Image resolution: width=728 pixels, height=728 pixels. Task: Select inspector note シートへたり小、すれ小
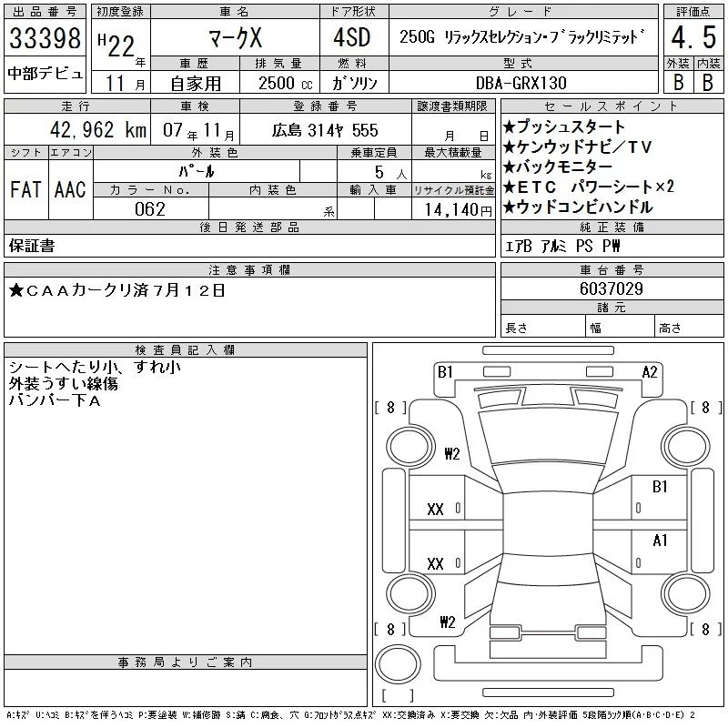click(x=96, y=367)
